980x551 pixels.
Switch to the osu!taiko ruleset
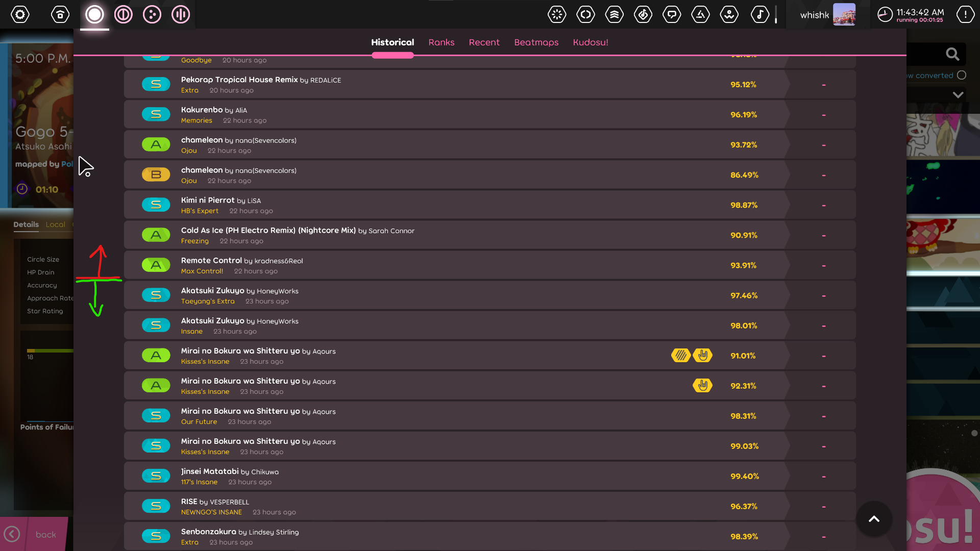click(123, 14)
